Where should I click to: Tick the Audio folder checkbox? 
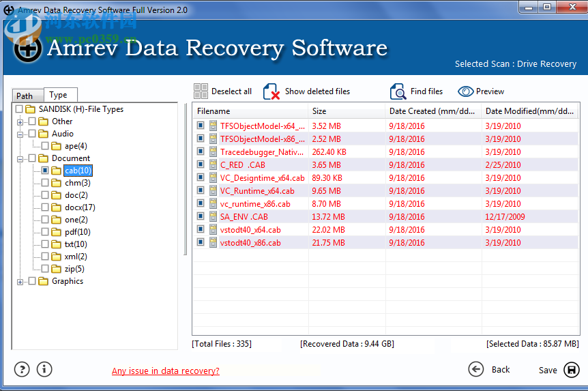point(32,134)
